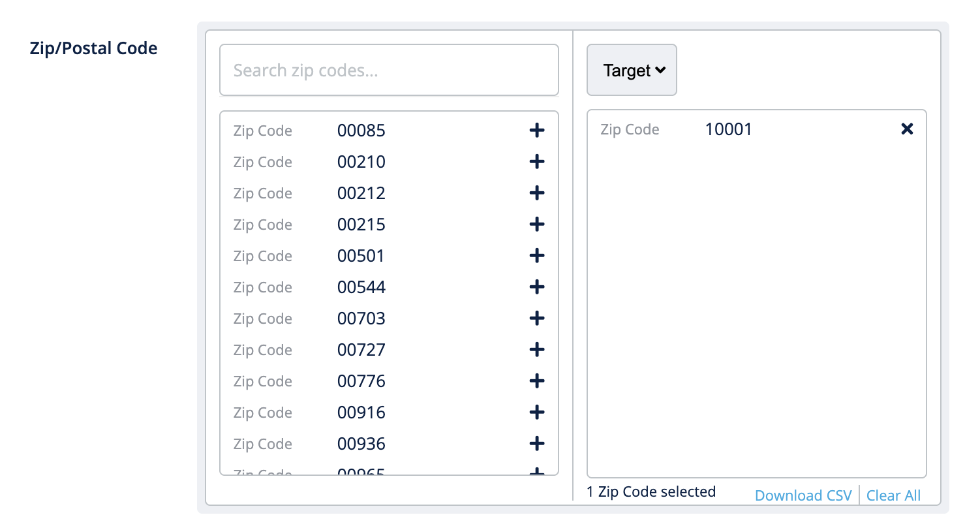Viewport: 980px width, 530px height.
Task: Click plus icon next to 00703
Action: coord(536,319)
